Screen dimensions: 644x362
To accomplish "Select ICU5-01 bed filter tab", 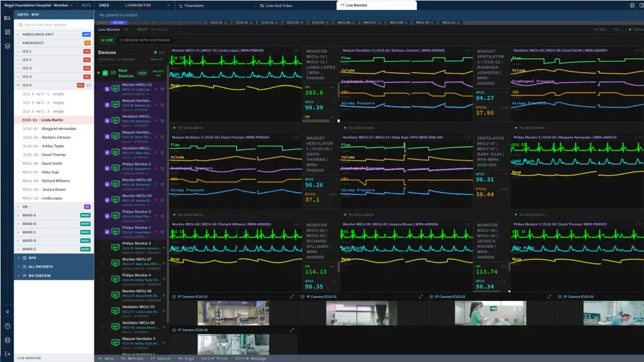I will click(x=218, y=23).
